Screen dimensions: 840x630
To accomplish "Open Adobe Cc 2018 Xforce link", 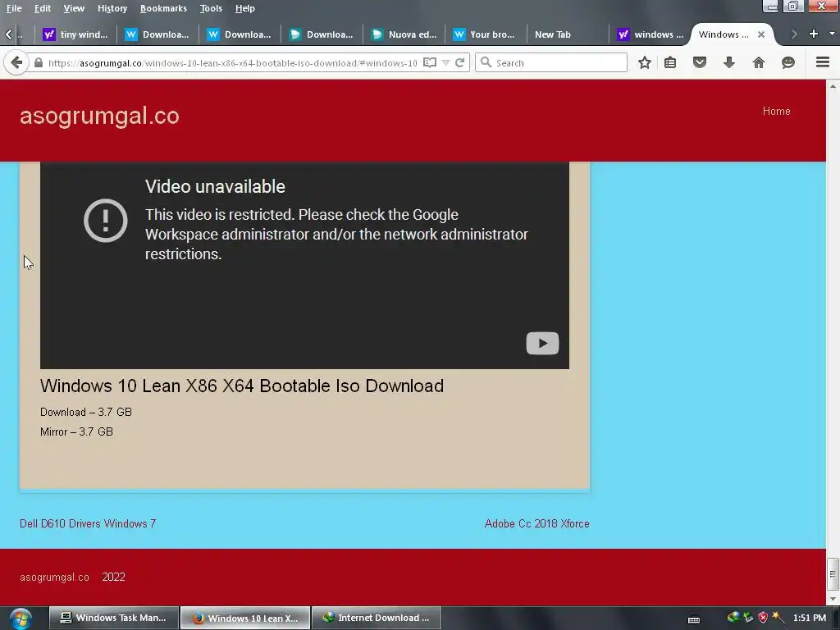I will [x=536, y=523].
